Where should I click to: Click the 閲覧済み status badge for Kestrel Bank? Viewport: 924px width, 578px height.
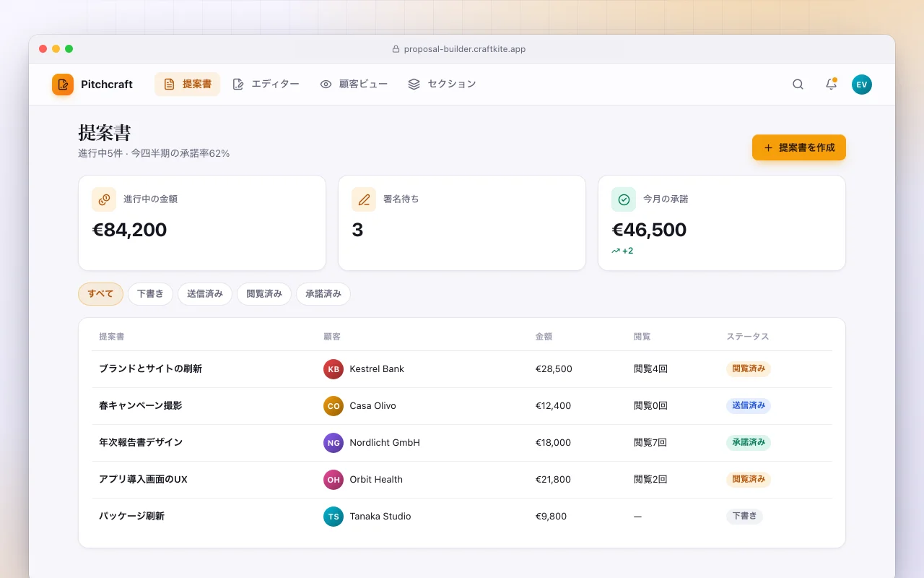tap(749, 369)
